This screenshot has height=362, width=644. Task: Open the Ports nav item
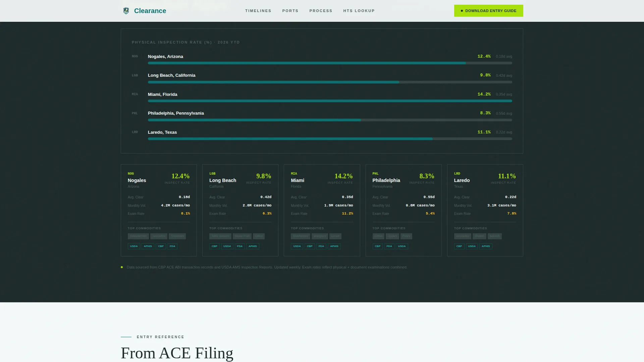tap(290, 11)
